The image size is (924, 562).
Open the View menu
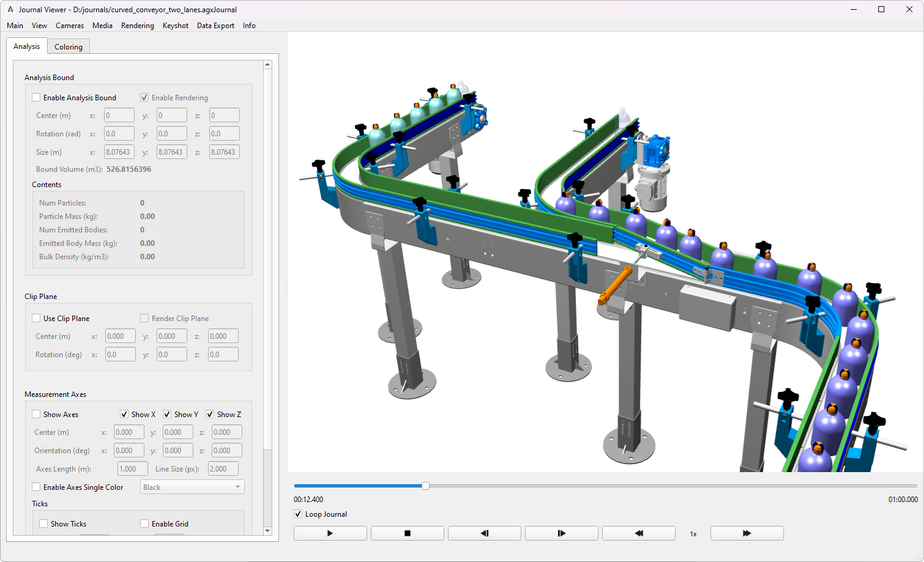[39, 26]
